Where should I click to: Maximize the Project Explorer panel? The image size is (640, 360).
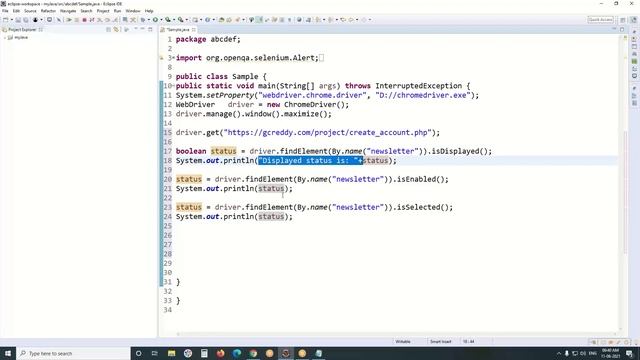pos(150,29)
